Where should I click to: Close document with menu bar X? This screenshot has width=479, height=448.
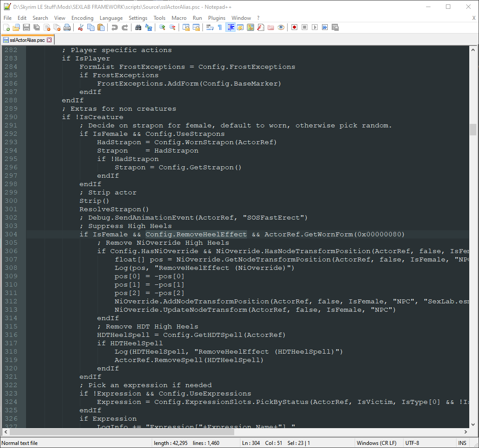pyautogui.click(x=474, y=18)
